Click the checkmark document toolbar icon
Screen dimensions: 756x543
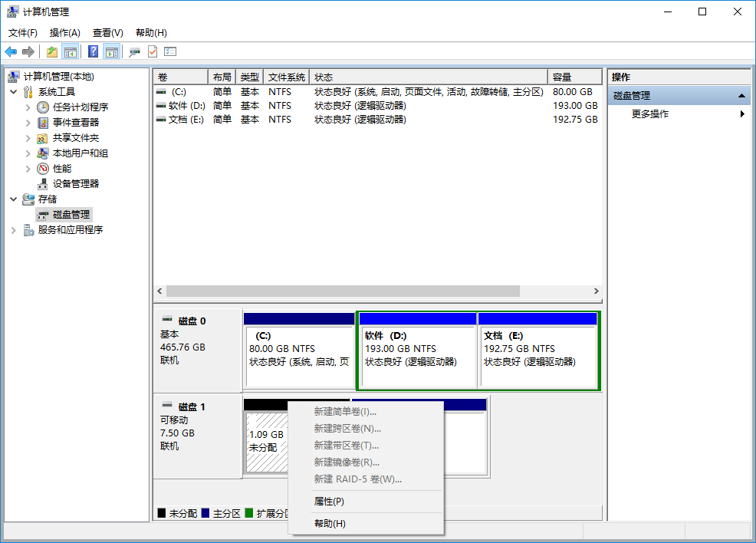point(153,51)
